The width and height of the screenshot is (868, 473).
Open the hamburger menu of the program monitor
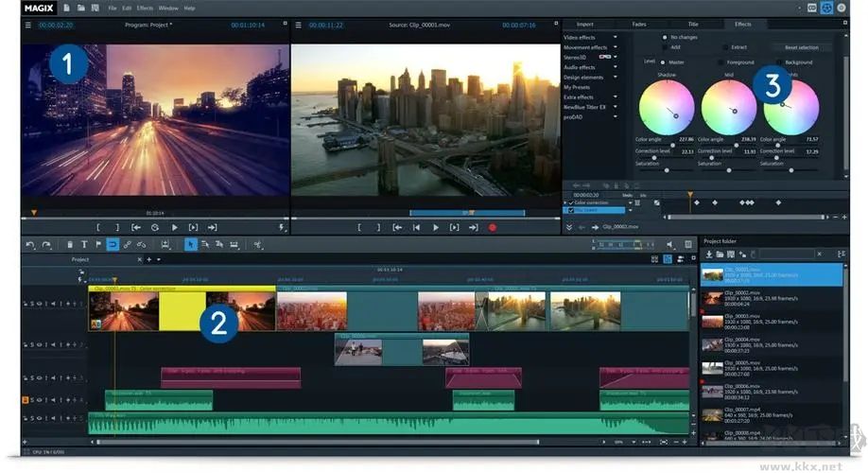[28, 25]
